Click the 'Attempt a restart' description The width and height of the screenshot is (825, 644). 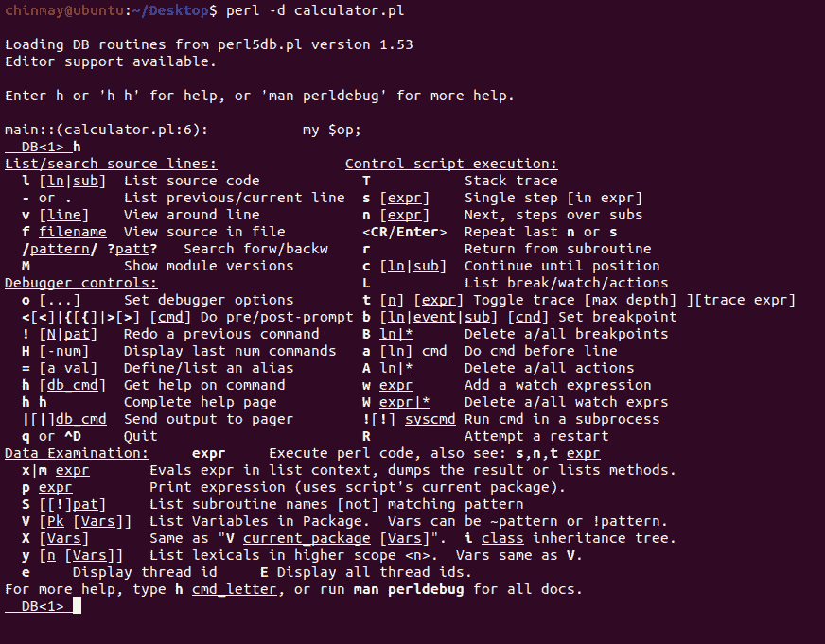point(536,436)
